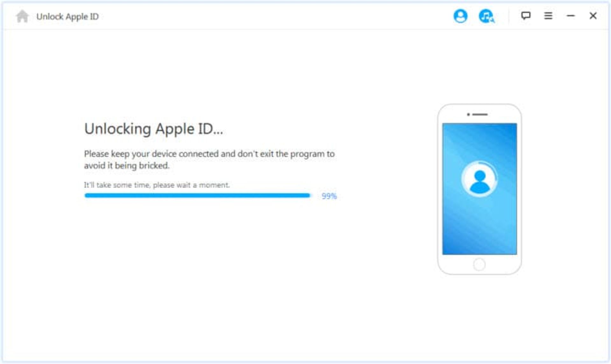Click the Home icon in title bar
The height and width of the screenshot is (364, 611).
(22, 16)
